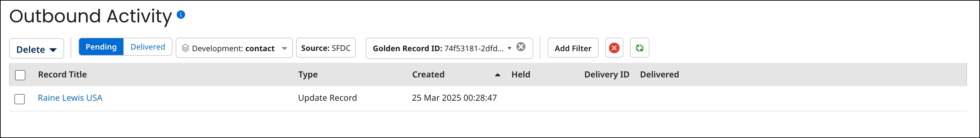Image resolution: width=980 pixels, height=138 pixels.
Task: Click the Held column header
Action: point(521,75)
